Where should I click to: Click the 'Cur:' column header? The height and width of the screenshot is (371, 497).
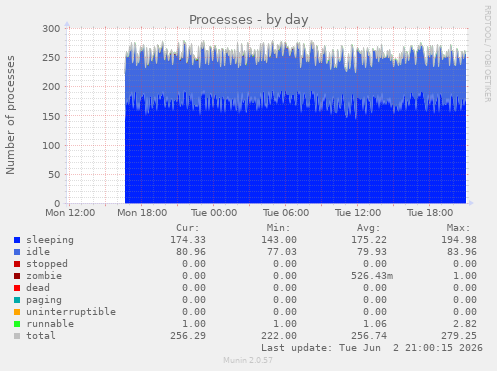click(x=188, y=228)
